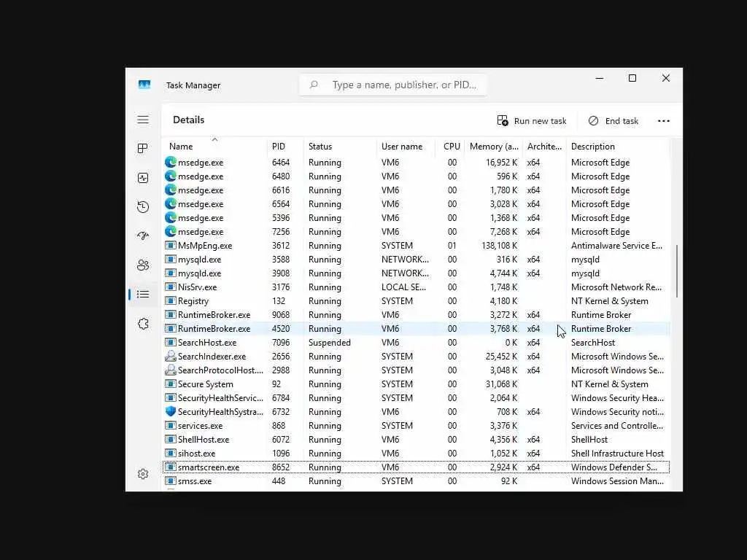Viewport: 747px width, 560px height.
Task: Click the Edge icon of msedge.exe PID 6464
Action: pyautogui.click(x=171, y=162)
